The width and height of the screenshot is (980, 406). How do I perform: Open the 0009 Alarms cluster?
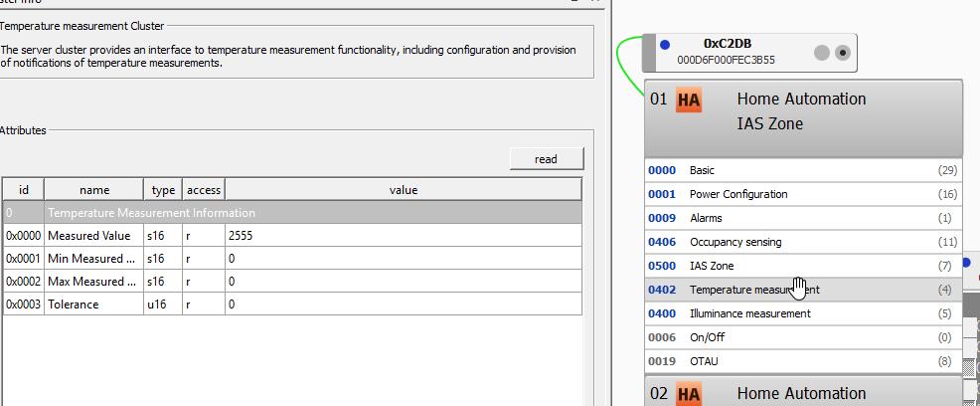tap(804, 218)
